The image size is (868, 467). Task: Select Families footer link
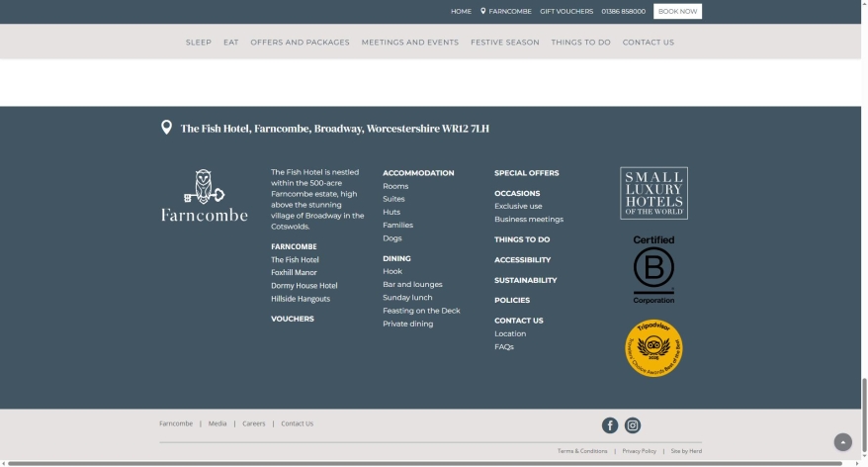397,226
